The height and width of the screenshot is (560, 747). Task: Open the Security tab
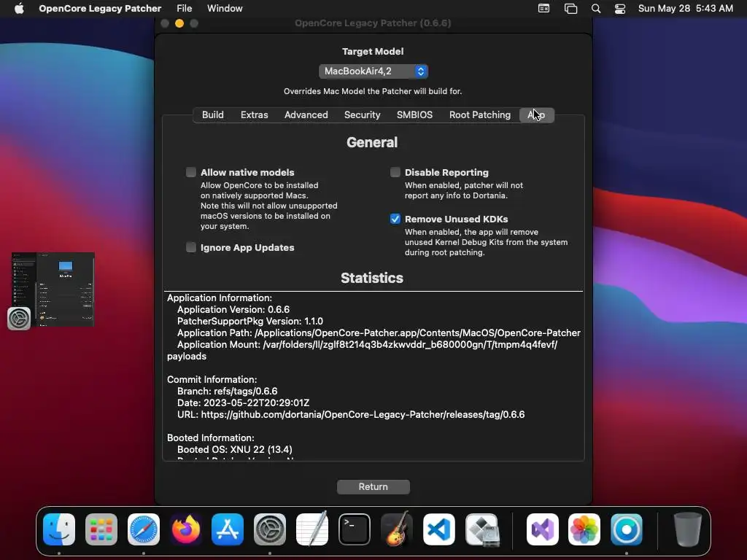click(x=363, y=114)
